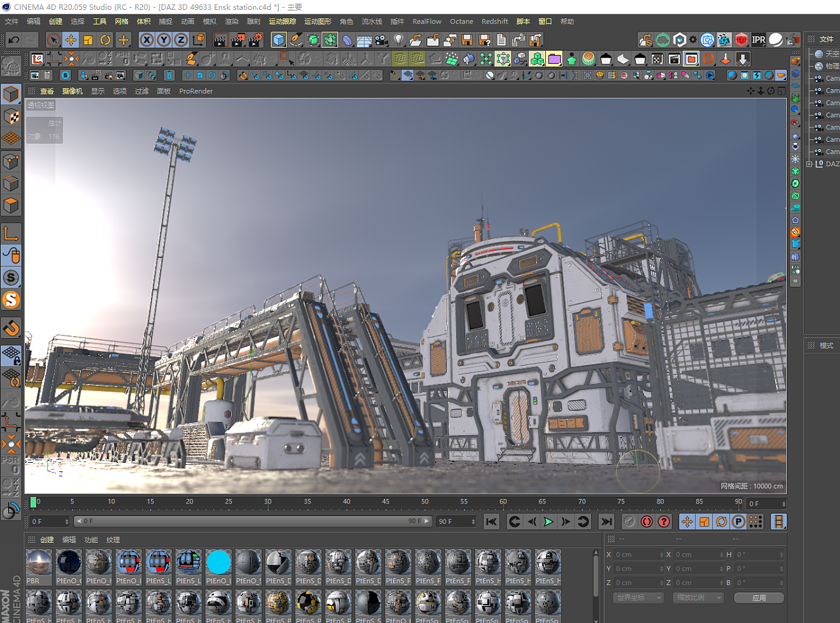
Task: Activate the Scale tool
Action: pyautogui.click(x=88, y=40)
